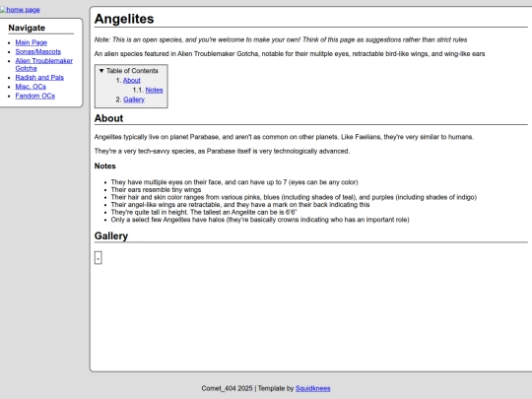Click bullet about tallest Angelite height

point(204,212)
